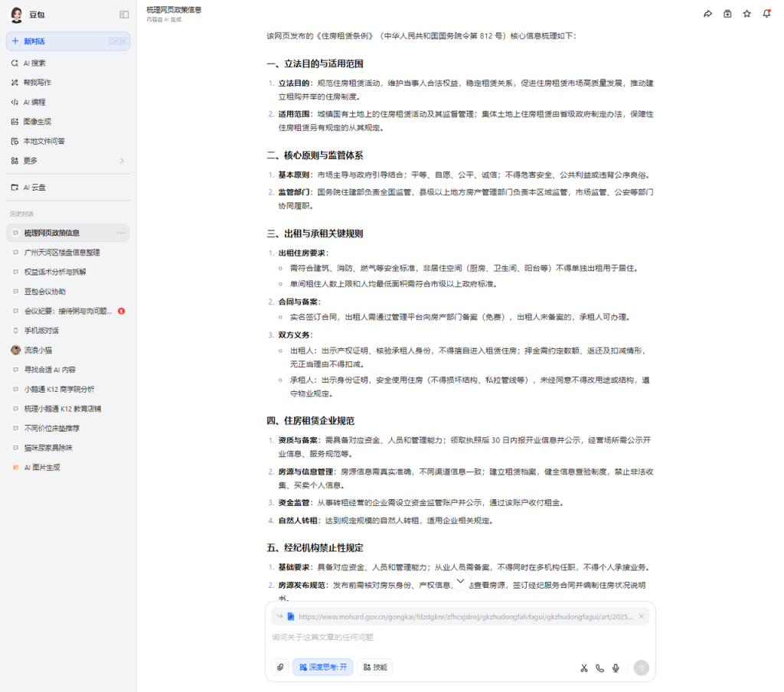Start a voice call with phone icon

(x=599, y=668)
